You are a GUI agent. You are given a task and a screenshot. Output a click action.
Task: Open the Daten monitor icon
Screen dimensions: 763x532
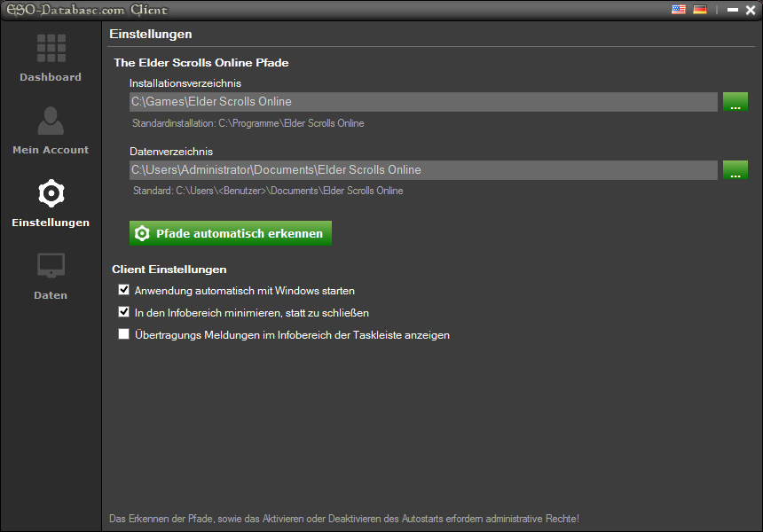51,265
